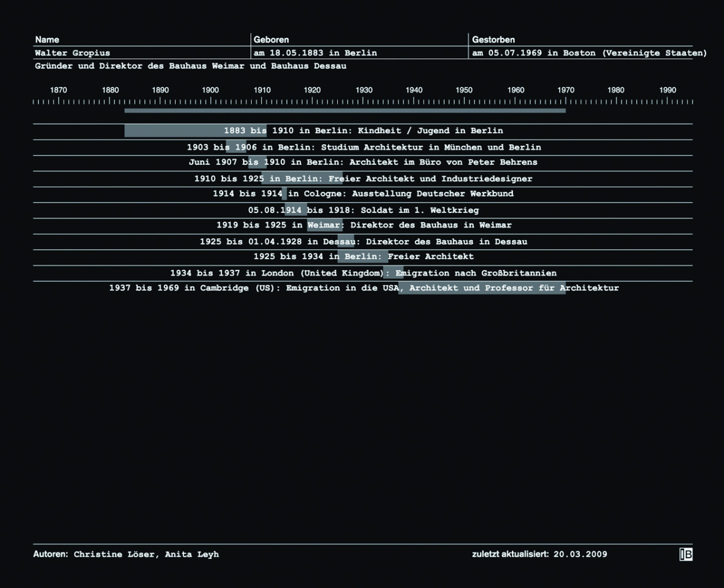Viewport: 724px width, 588px height.
Task: Select the 1900 label on the timeline
Action: (210, 90)
